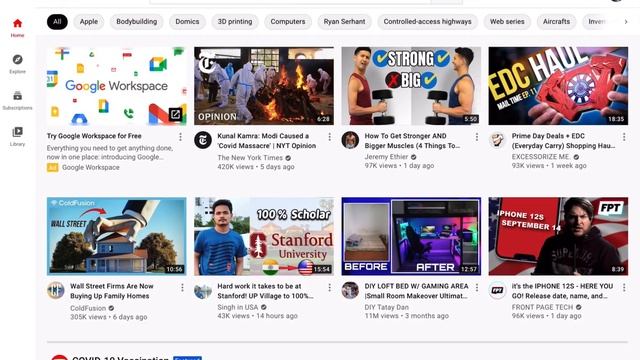The height and width of the screenshot is (360, 640).
Task: Open options menu for Kunal Kamra video
Action: pyautogui.click(x=329, y=137)
